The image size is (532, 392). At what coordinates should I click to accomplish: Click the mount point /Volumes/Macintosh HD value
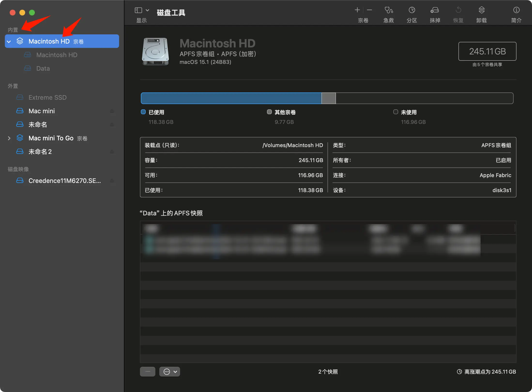pyautogui.click(x=293, y=145)
